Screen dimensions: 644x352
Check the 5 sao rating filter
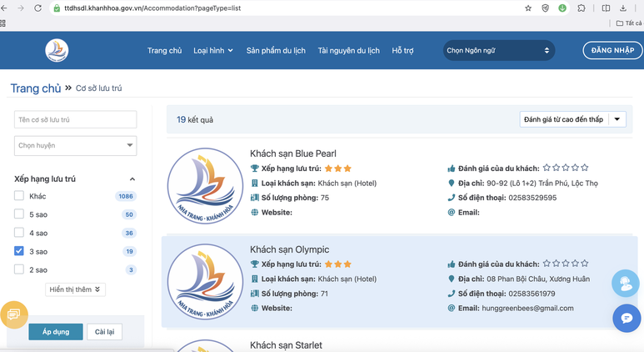[x=19, y=214]
